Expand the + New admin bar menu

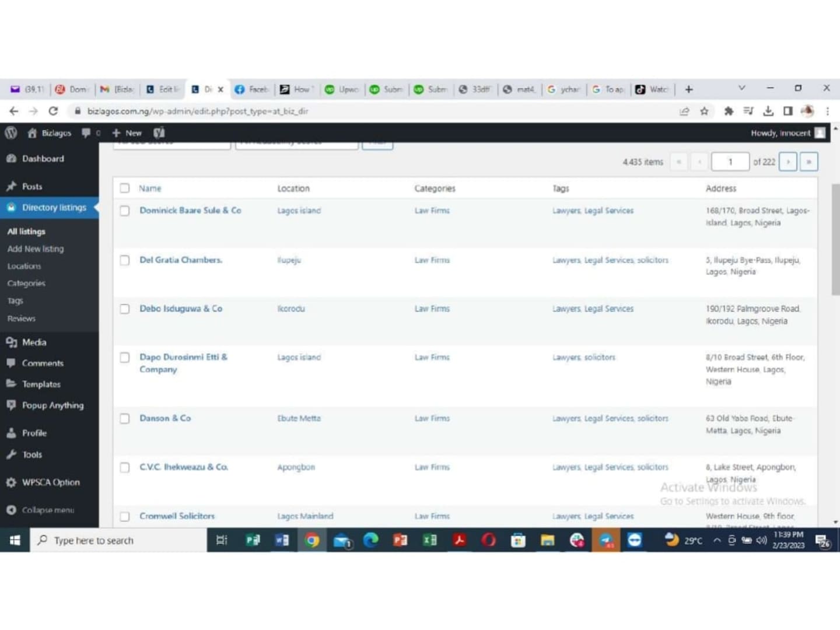127,133
